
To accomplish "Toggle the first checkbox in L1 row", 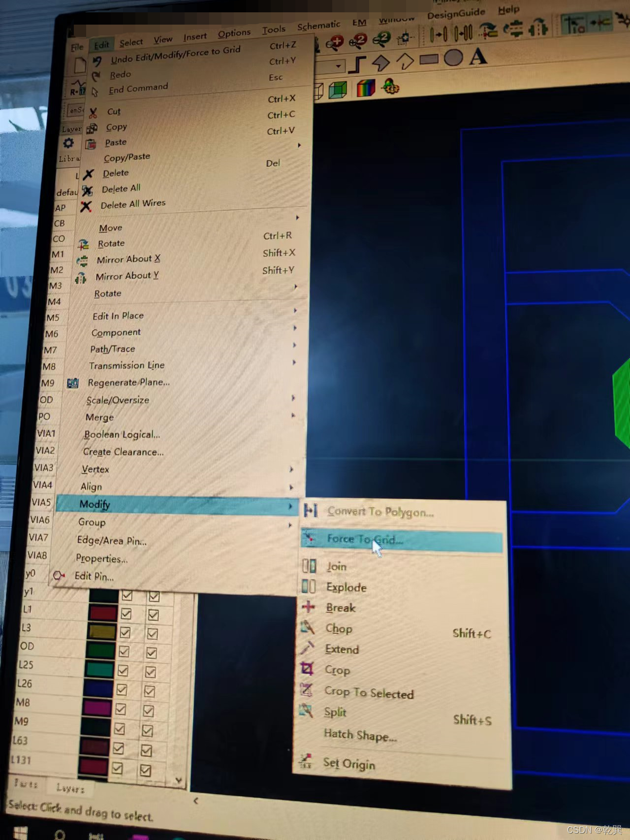I will (126, 614).
